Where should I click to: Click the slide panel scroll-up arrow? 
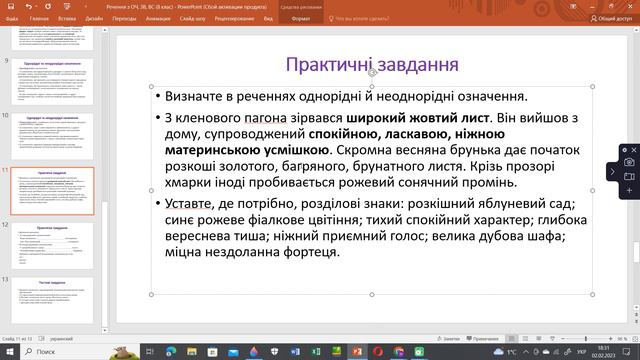click(105, 30)
